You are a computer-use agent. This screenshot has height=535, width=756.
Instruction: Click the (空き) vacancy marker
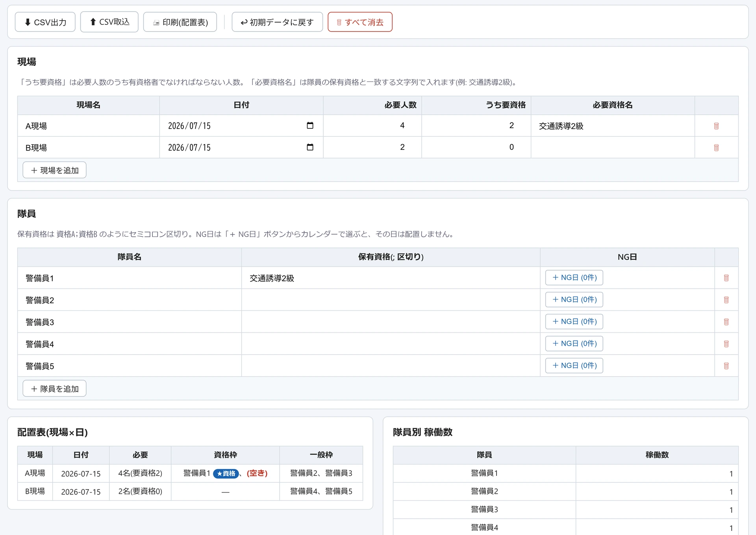(x=257, y=473)
